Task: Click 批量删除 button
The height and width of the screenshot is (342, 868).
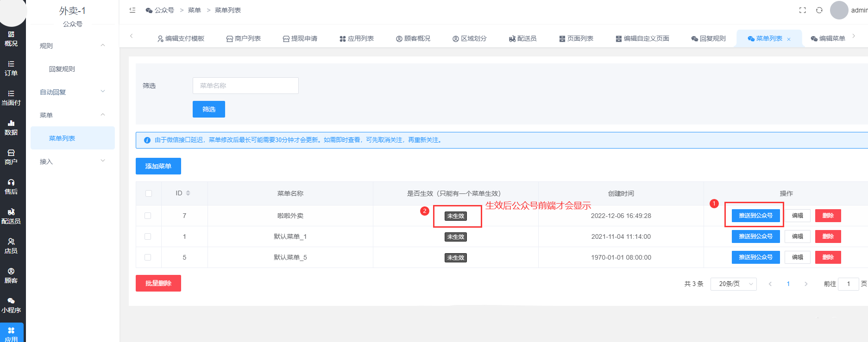Action: (x=158, y=283)
